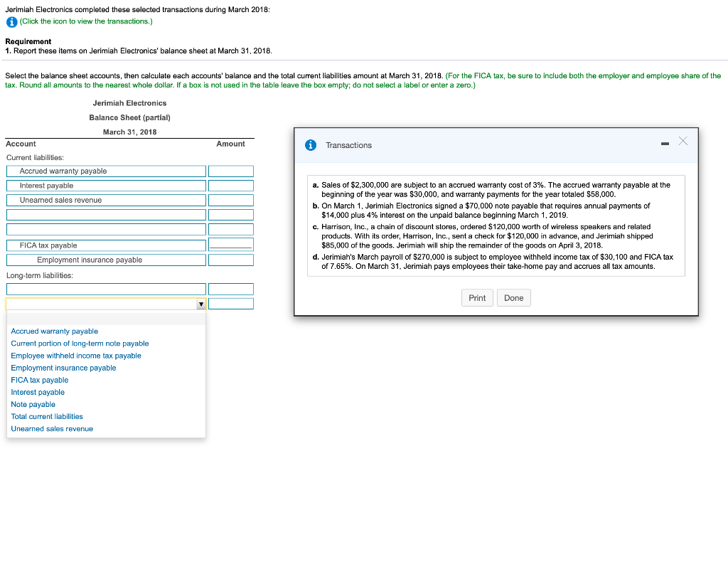728x584 pixels.
Task: Open the Employment insurance payable account dropdown
Action: coord(106,260)
